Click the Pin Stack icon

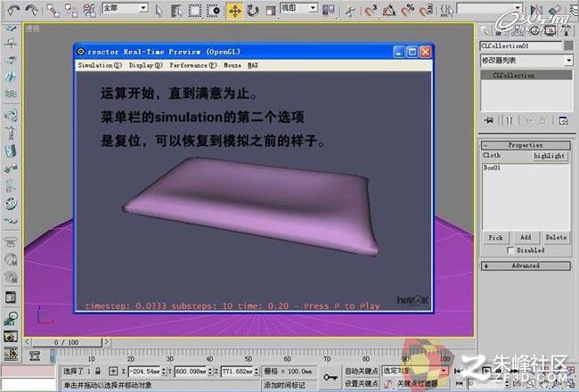point(488,120)
